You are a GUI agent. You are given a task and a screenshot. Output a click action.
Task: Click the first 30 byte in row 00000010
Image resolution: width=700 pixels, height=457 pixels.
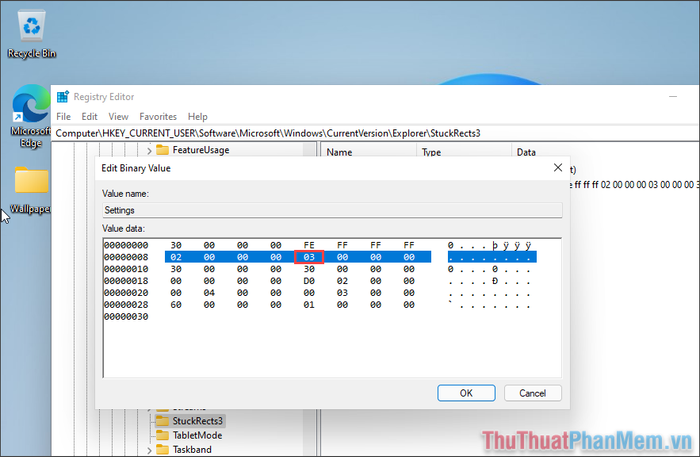coord(176,269)
